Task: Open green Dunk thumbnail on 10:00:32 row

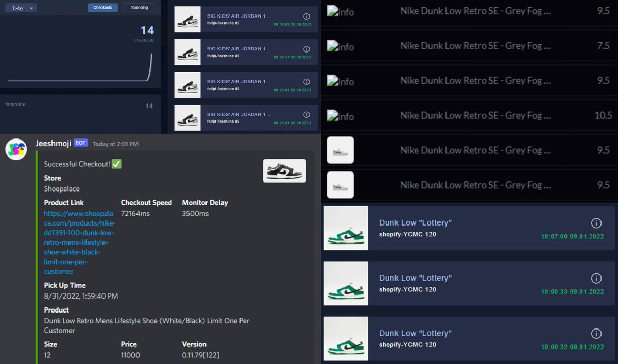Action: [x=346, y=338]
